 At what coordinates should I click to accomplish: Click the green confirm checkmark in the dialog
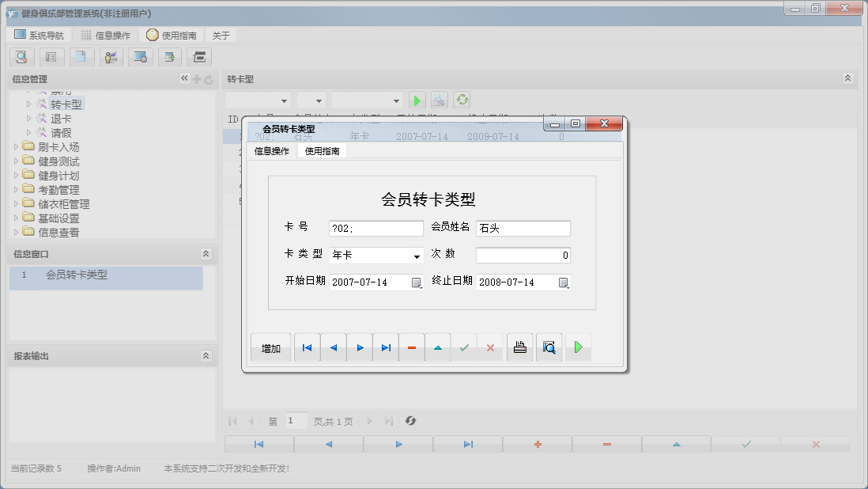(464, 347)
